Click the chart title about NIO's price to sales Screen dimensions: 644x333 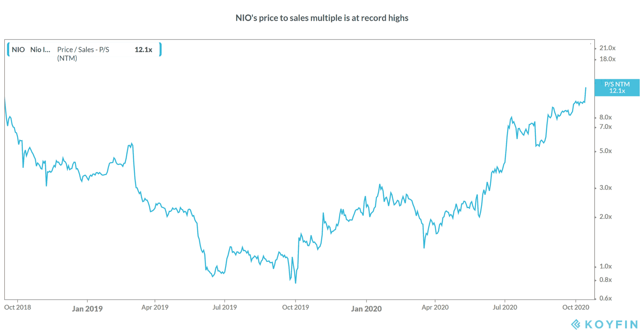[322, 18]
